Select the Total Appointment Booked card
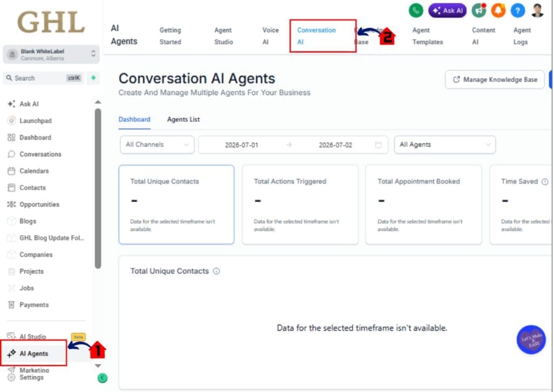Screen dimensions: 554x392 point(424,205)
